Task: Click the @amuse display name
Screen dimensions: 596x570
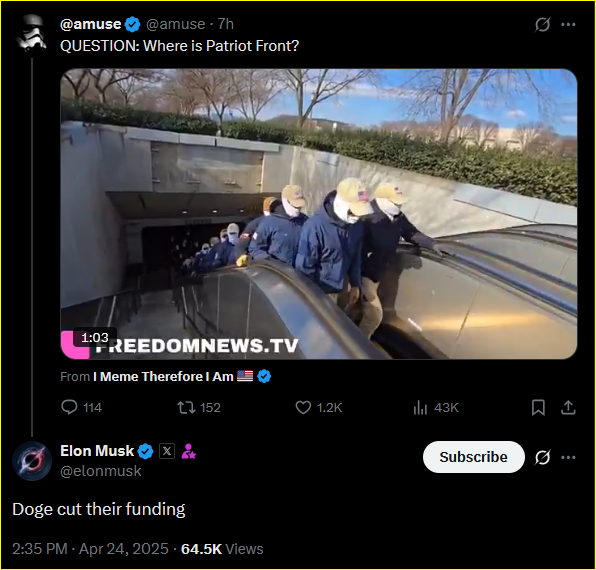Action: 90,24
